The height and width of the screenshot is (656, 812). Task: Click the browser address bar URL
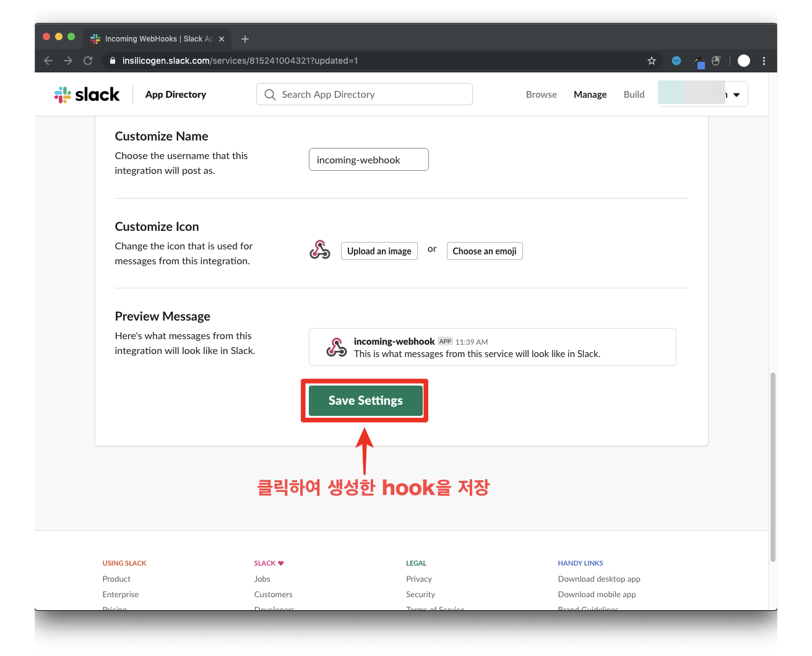pyautogui.click(x=240, y=61)
